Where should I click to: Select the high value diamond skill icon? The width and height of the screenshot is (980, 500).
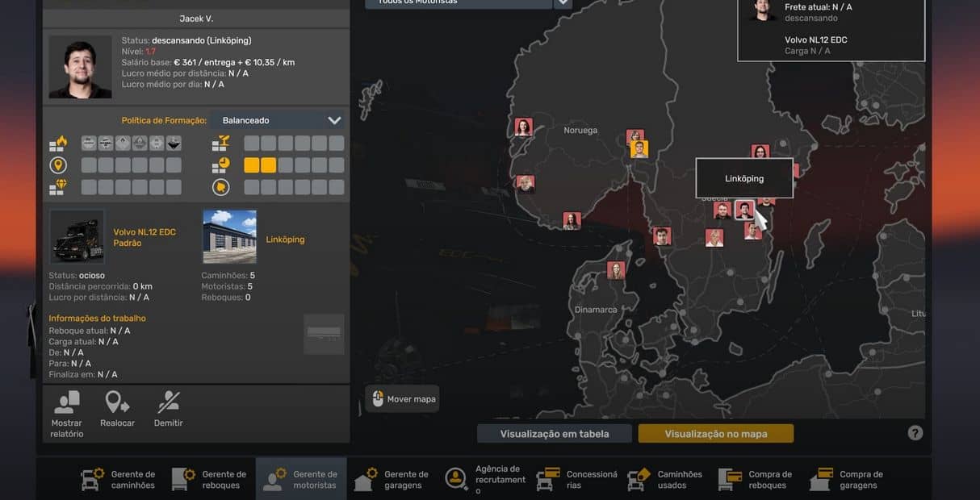coord(58,187)
